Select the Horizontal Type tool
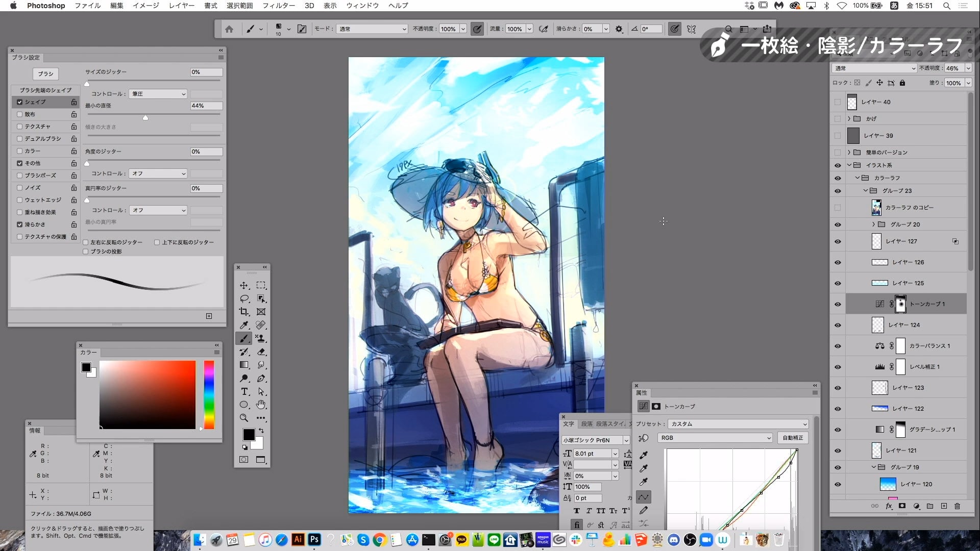This screenshot has width=980, height=551. pos(244,391)
